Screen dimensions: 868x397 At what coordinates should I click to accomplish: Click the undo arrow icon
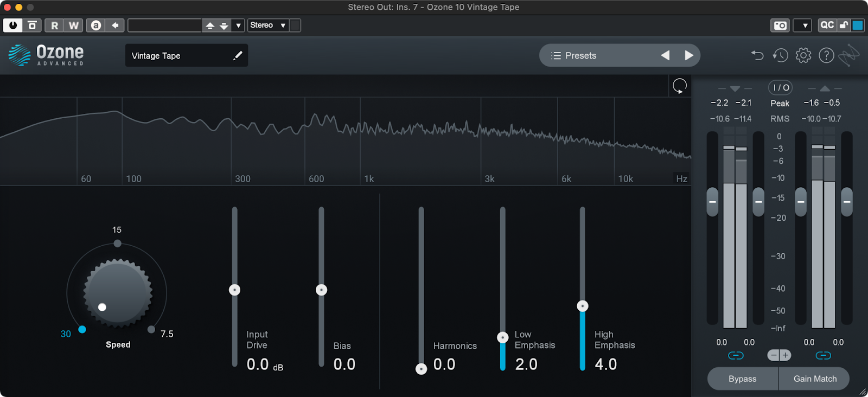pyautogui.click(x=757, y=55)
